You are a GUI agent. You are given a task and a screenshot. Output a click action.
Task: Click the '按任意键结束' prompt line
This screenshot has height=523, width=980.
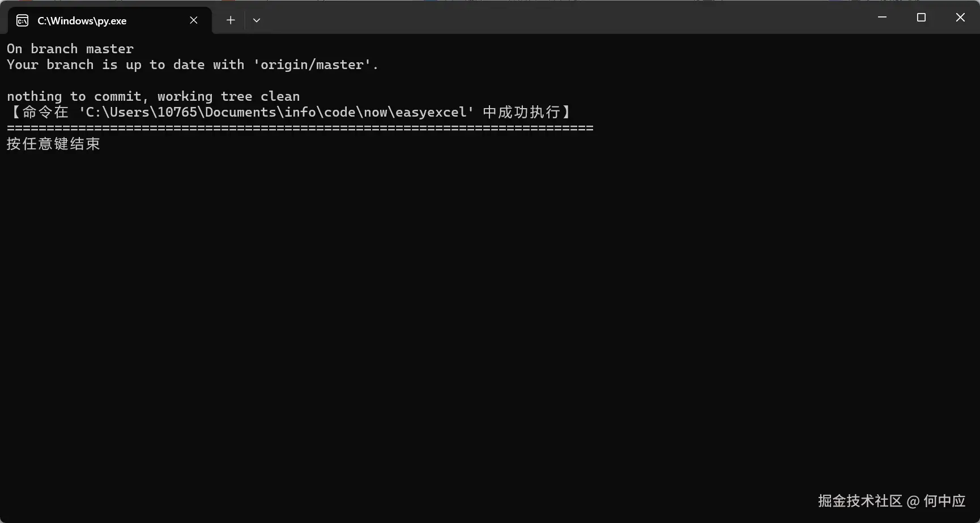[x=54, y=144]
